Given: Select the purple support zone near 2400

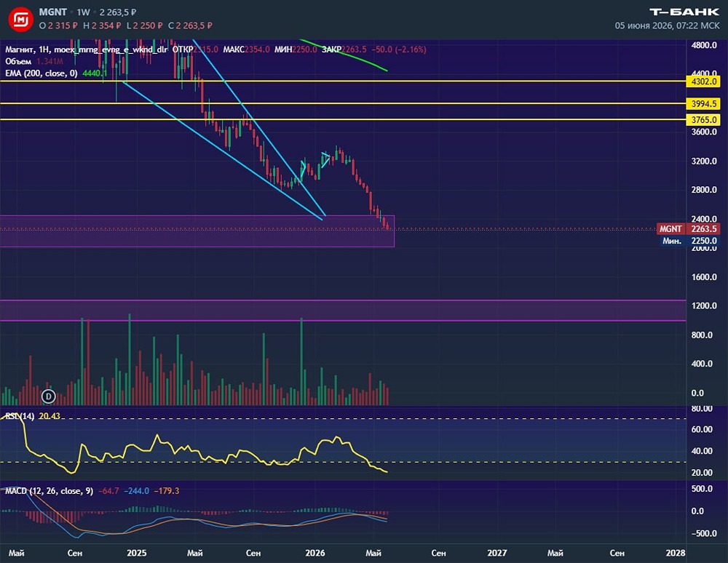Looking at the screenshot, I should 197,231.
